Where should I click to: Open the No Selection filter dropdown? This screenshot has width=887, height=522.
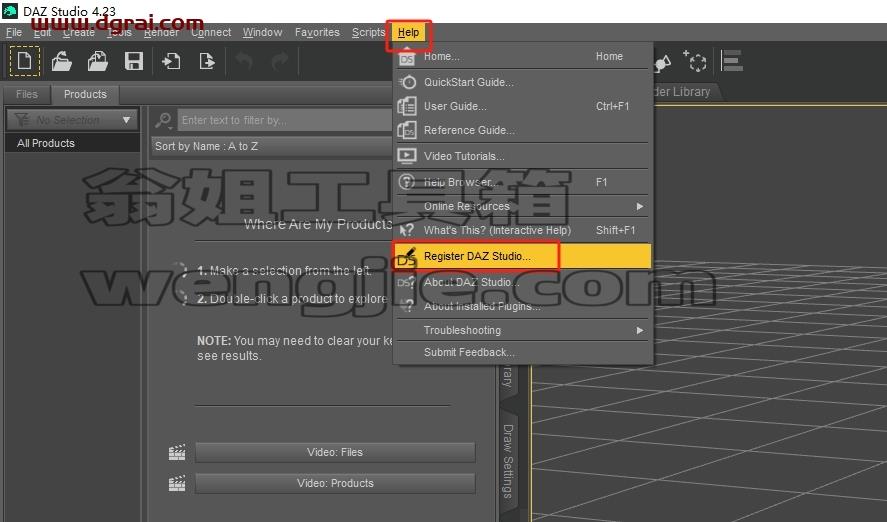point(72,120)
